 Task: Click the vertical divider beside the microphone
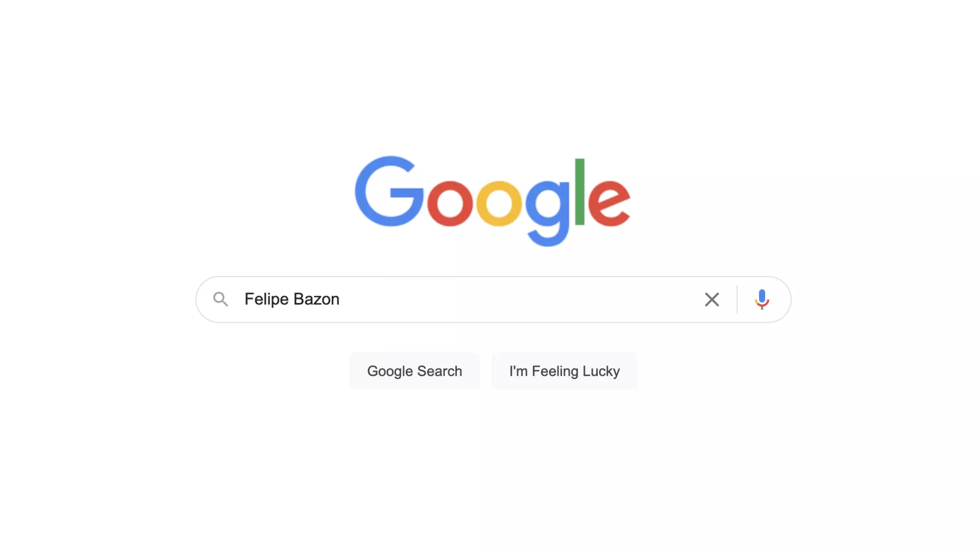737,299
